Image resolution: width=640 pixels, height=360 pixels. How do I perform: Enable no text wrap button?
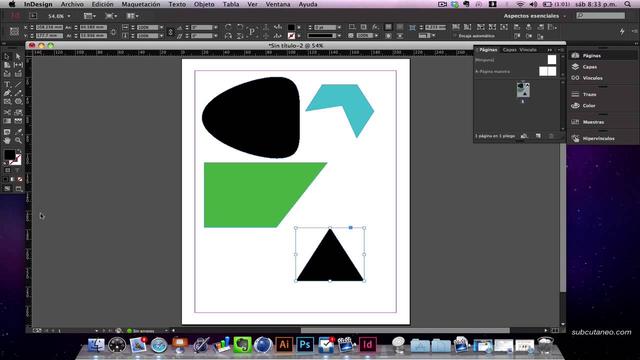pyautogui.click(x=388, y=27)
